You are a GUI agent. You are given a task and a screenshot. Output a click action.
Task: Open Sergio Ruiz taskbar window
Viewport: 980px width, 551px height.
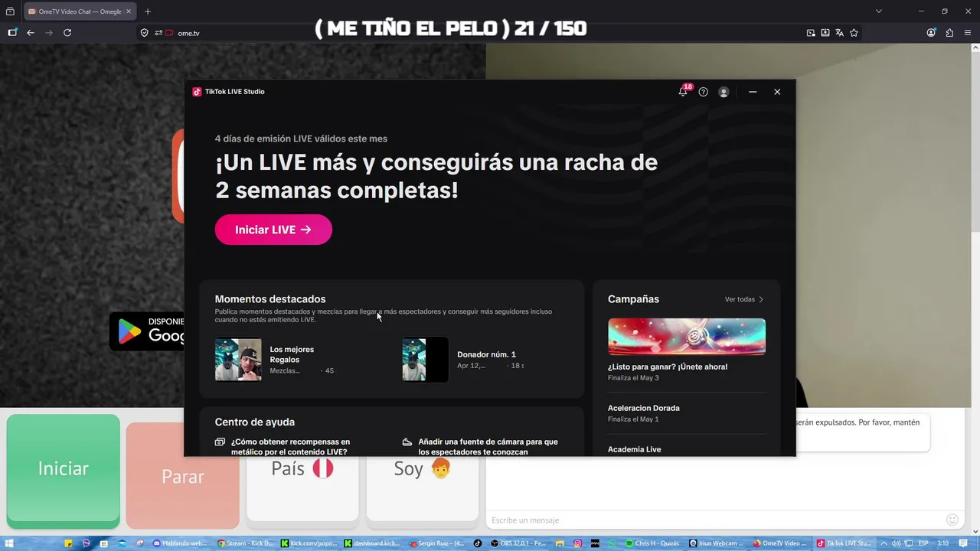point(436,543)
